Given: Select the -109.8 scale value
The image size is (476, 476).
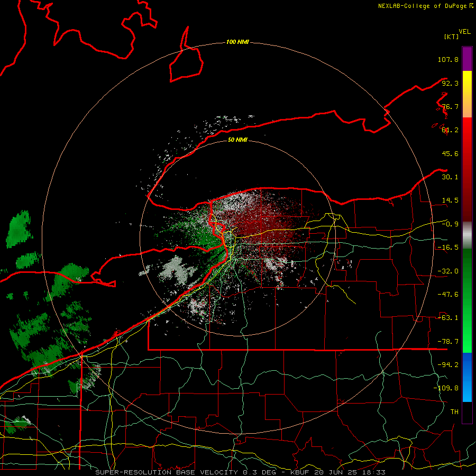Looking at the screenshot, I should pos(446,388).
